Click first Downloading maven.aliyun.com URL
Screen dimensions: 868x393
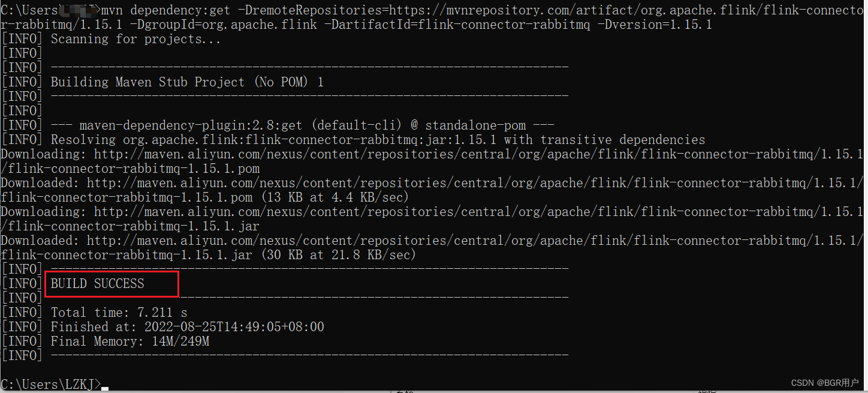click(x=432, y=161)
